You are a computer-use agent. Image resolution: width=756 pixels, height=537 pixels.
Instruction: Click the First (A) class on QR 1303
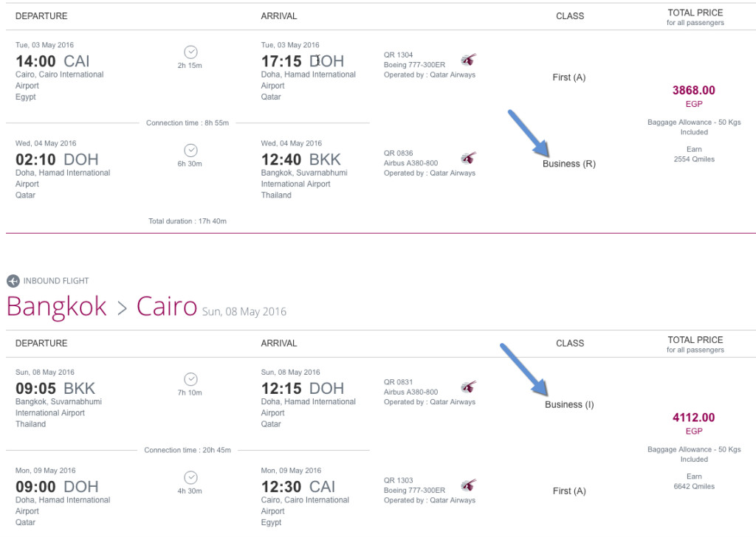569,491
